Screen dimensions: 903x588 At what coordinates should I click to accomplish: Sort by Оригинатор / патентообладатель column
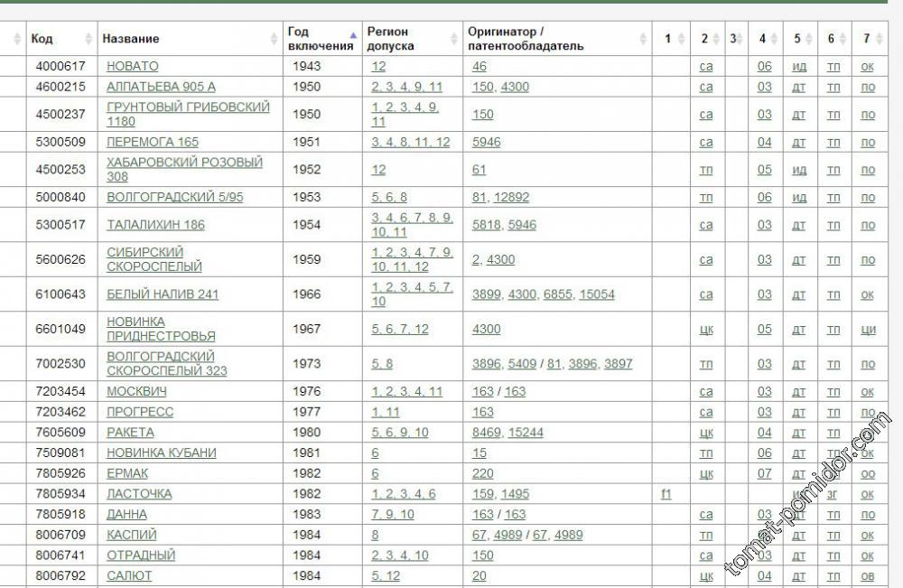557,39
